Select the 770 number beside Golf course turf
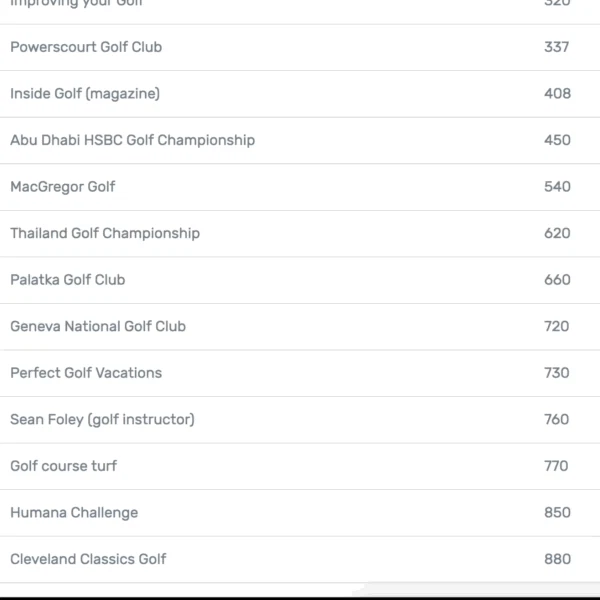 (x=557, y=466)
